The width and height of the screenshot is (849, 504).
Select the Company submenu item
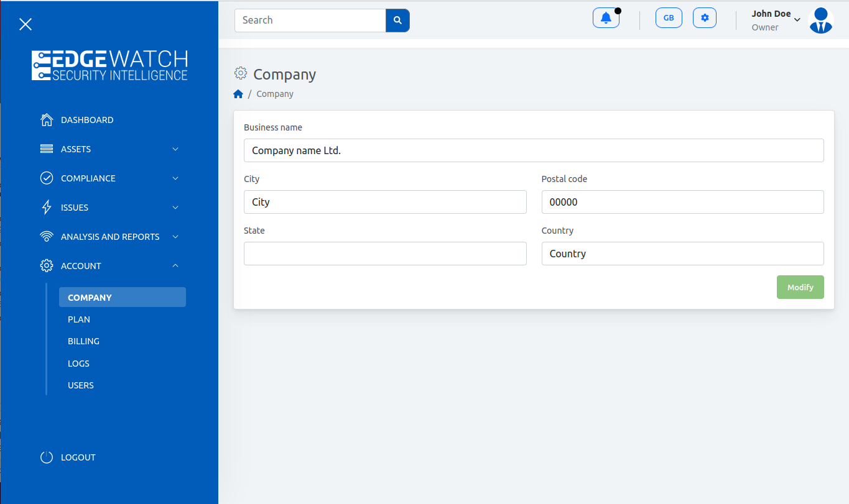pyautogui.click(x=123, y=297)
